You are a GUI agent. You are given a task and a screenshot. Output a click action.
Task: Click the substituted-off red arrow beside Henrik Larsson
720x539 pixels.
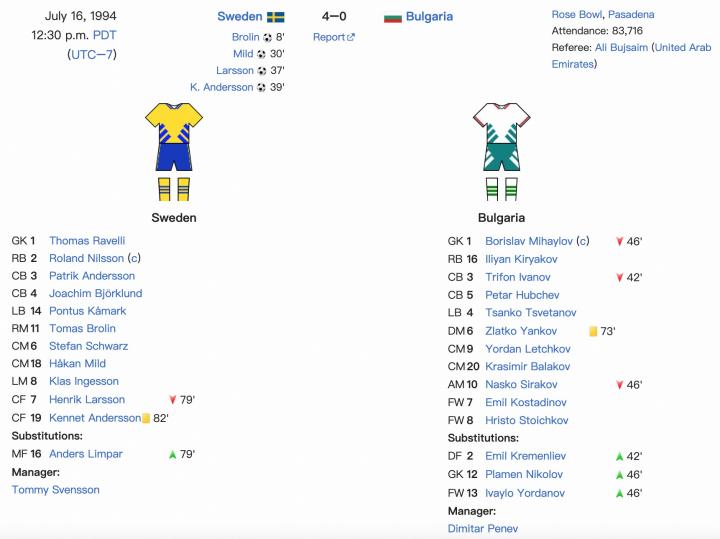pyautogui.click(x=173, y=400)
